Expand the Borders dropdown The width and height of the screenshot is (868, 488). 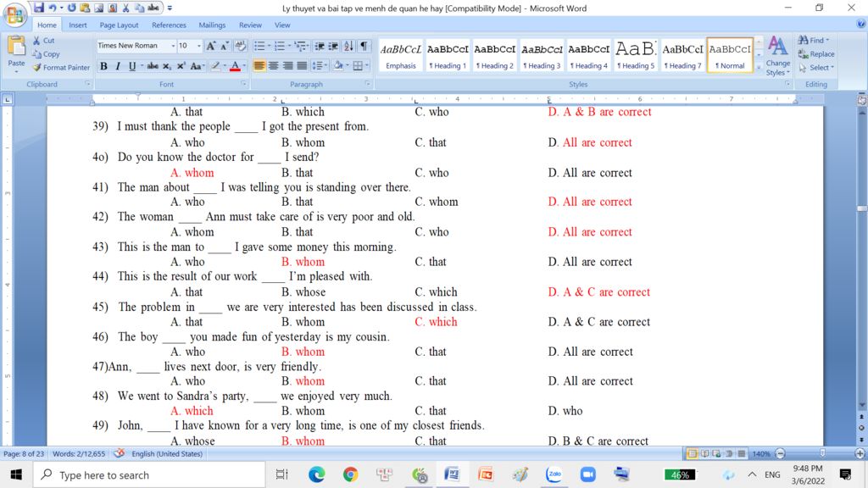(366, 66)
